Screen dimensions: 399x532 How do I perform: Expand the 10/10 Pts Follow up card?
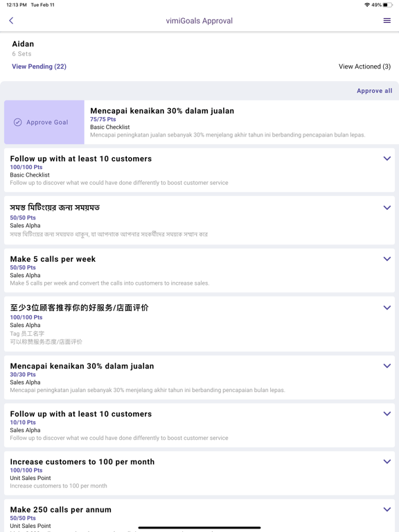coord(387,414)
